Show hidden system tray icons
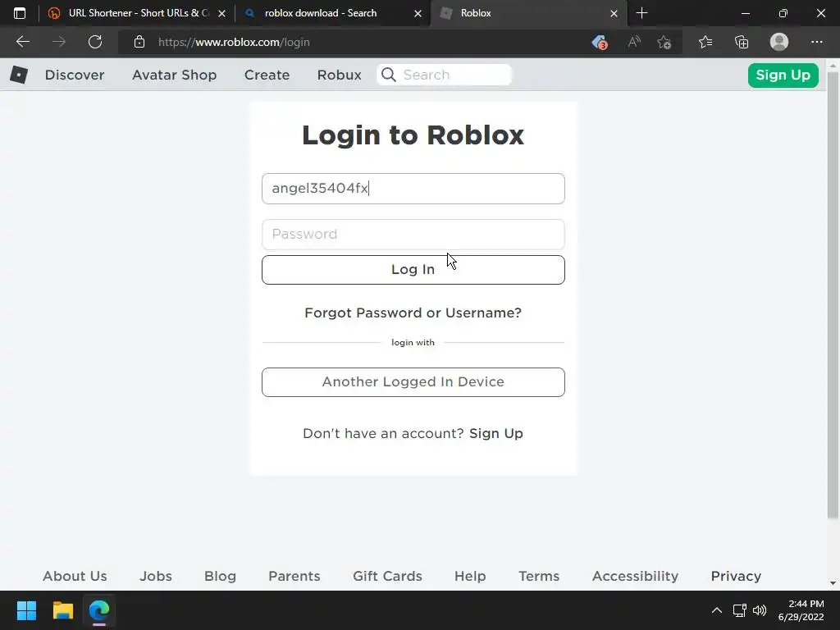The height and width of the screenshot is (630, 840). pyautogui.click(x=716, y=610)
